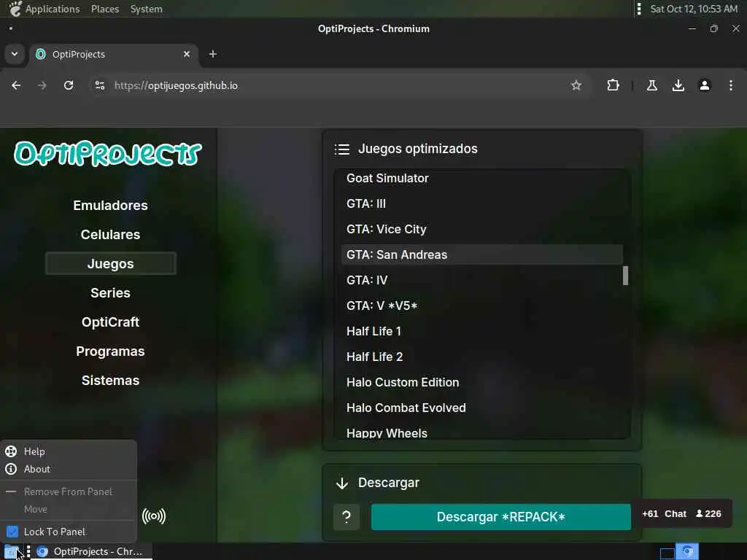Click the workspace switcher's empty workspace

point(667,553)
